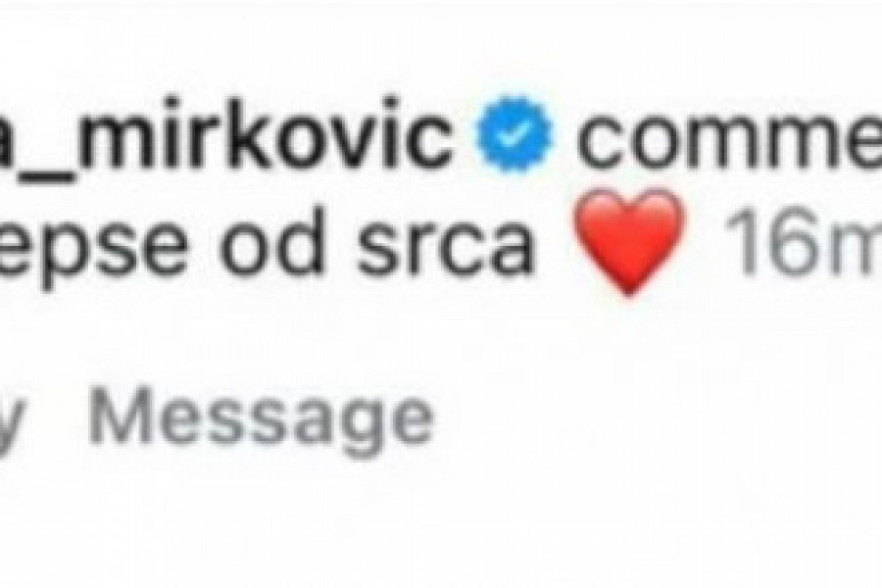Image resolution: width=882 pixels, height=588 pixels.
Task: Click the gray time indicator beside the heart
Action: (x=804, y=242)
